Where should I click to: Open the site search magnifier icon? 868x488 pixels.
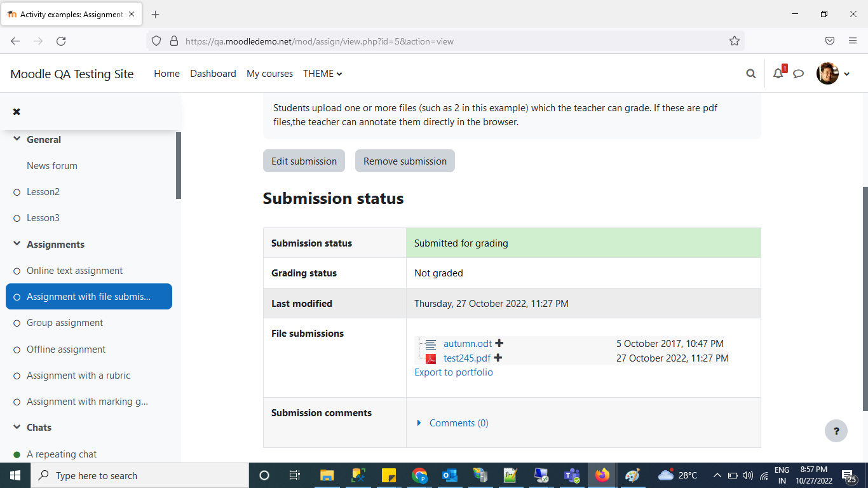(751, 74)
